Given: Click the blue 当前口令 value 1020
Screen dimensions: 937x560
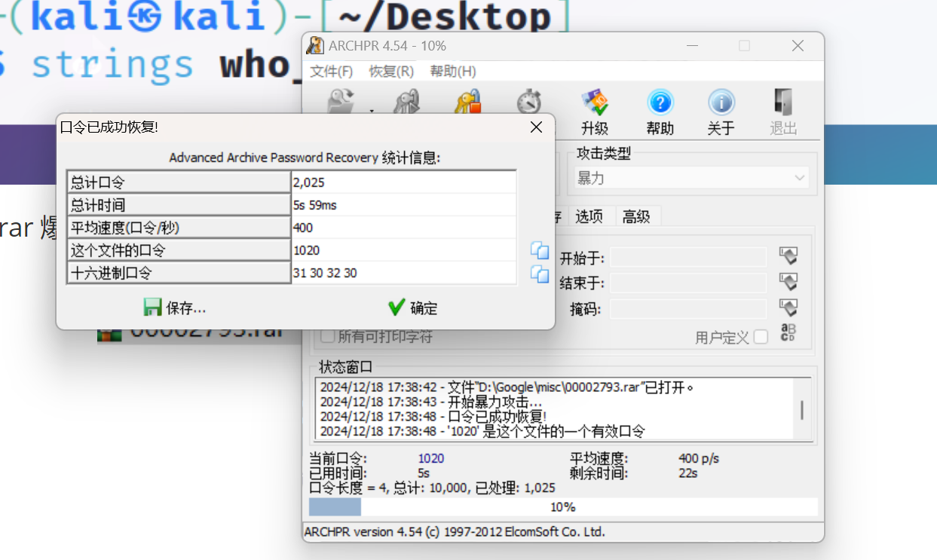Looking at the screenshot, I should coord(431,458).
